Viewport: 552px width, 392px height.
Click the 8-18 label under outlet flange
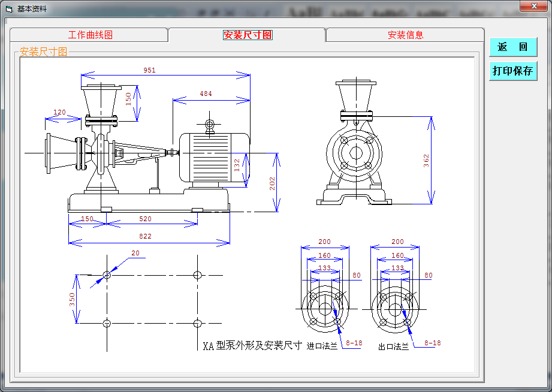(x=432, y=343)
